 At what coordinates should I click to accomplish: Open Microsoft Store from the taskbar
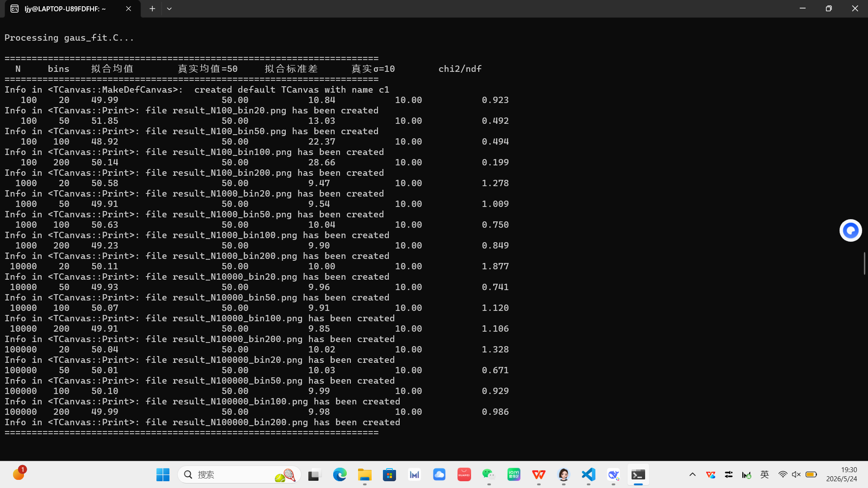click(x=389, y=474)
